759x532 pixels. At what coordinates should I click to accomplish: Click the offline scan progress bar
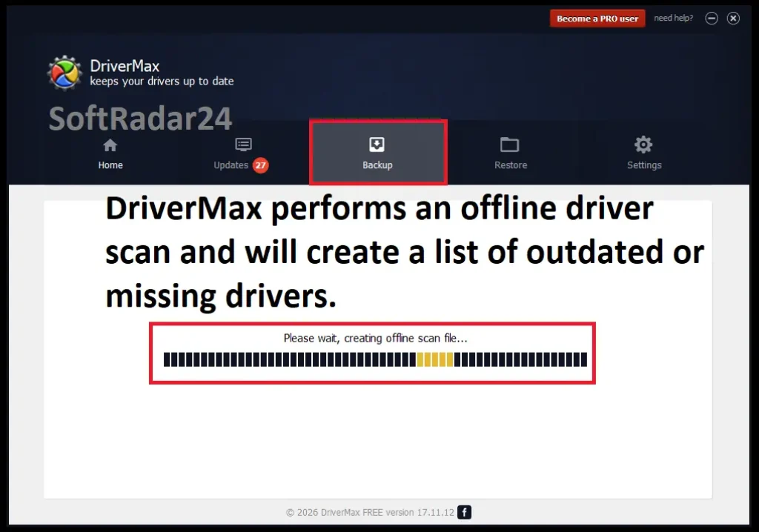click(375, 359)
